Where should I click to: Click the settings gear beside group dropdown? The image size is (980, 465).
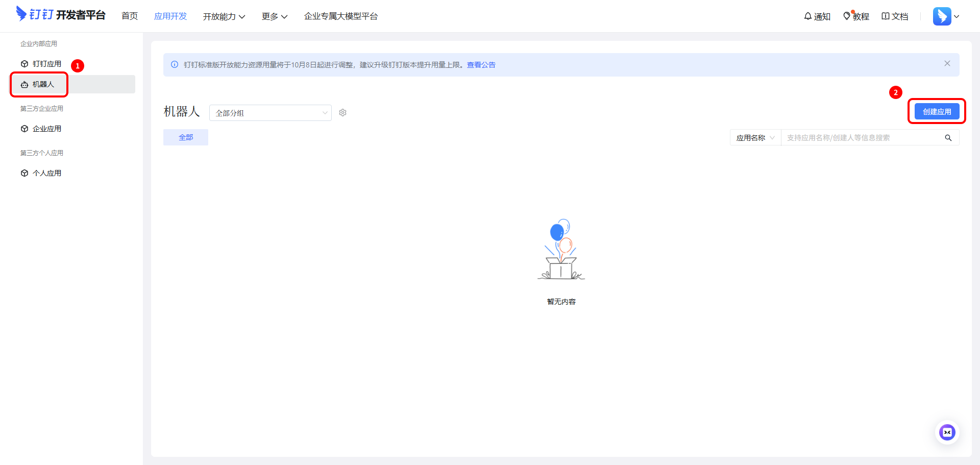[343, 113]
